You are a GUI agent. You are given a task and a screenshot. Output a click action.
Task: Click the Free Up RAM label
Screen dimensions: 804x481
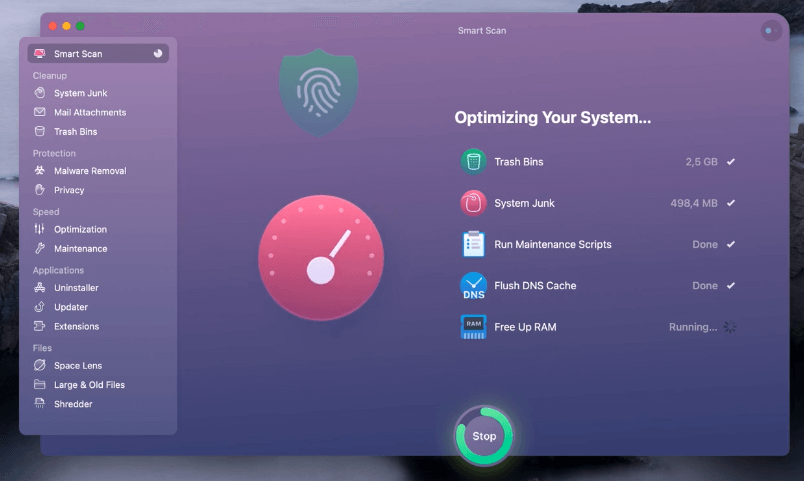[x=525, y=327]
